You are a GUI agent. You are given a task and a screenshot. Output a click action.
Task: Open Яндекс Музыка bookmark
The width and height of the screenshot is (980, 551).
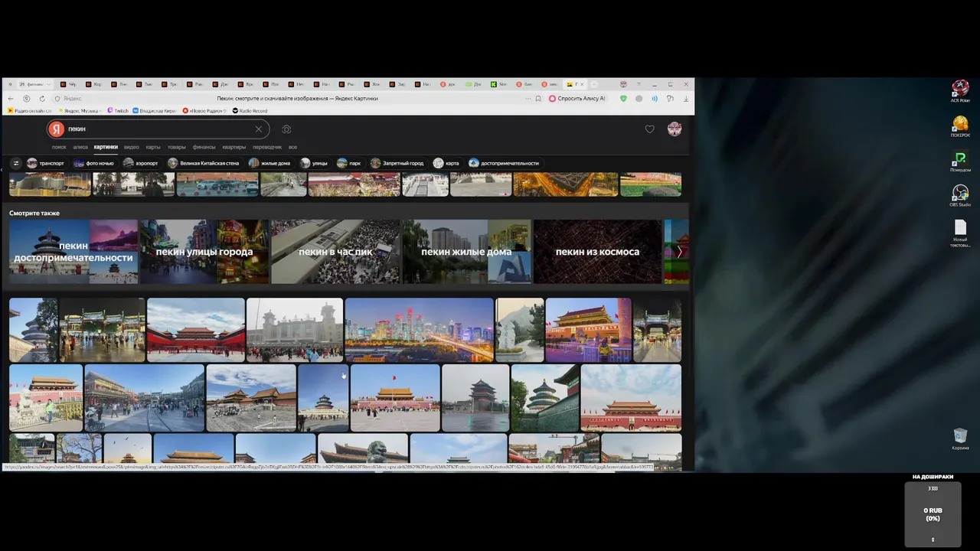coord(80,111)
